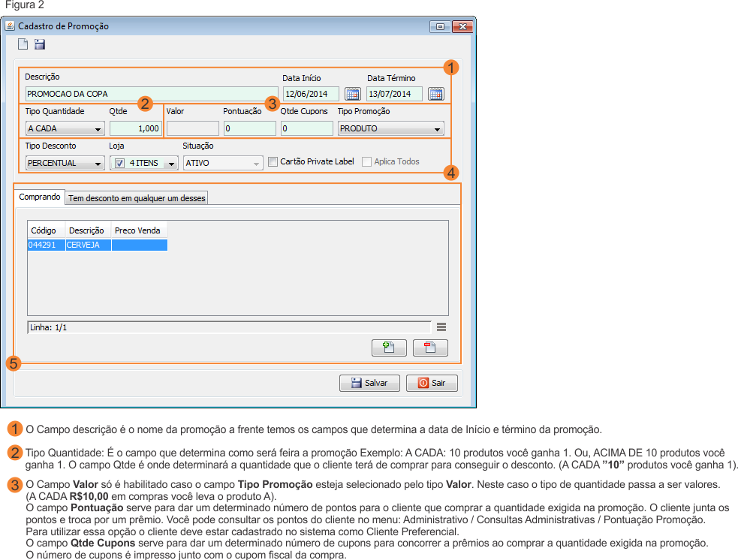Click the Sair button
The height and width of the screenshot is (560, 738).
(x=432, y=383)
